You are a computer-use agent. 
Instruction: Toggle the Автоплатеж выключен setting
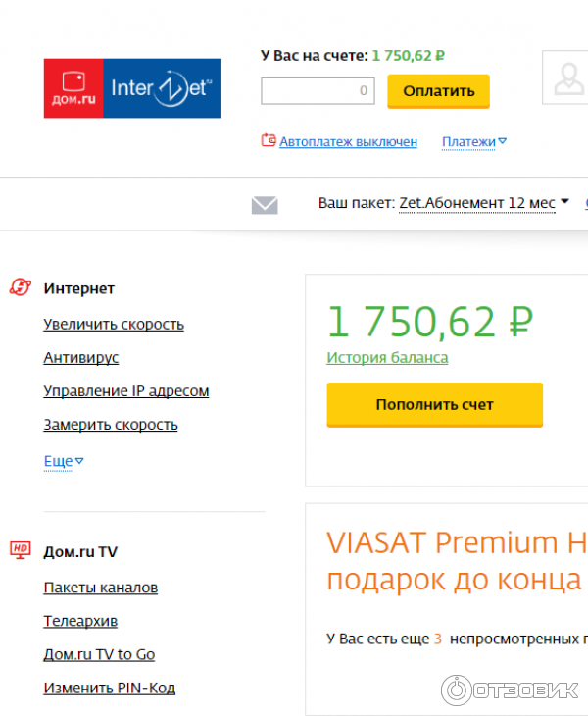tap(348, 142)
